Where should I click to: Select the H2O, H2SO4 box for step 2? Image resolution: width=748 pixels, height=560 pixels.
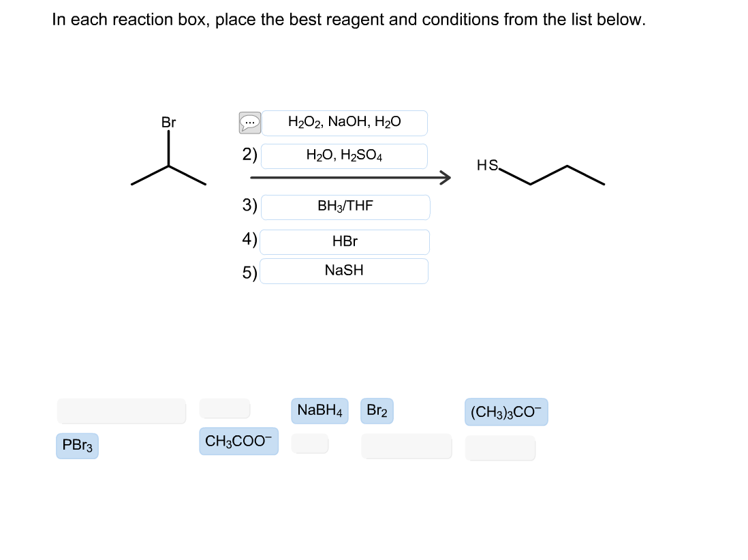pos(344,156)
